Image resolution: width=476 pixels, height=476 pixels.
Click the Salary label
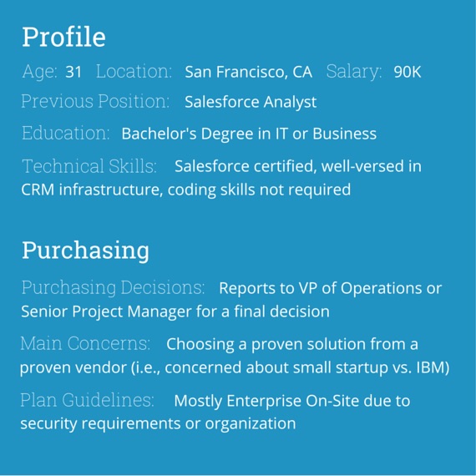point(354,72)
